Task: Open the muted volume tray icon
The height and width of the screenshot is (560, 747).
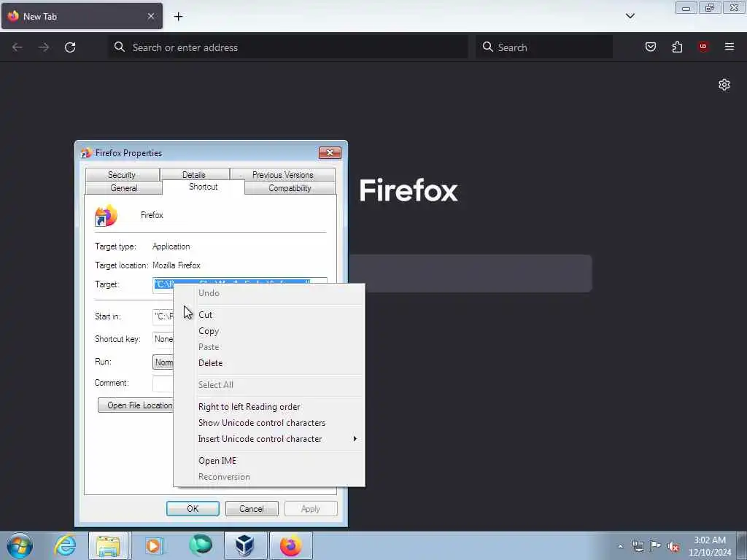Action: [x=673, y=546]
